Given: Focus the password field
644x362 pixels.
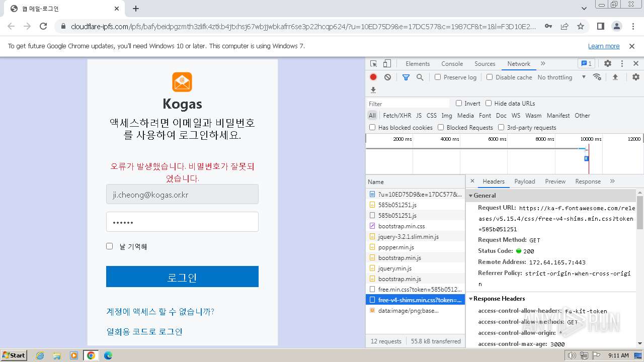Looking at the screenshot, I should point(182,222).
